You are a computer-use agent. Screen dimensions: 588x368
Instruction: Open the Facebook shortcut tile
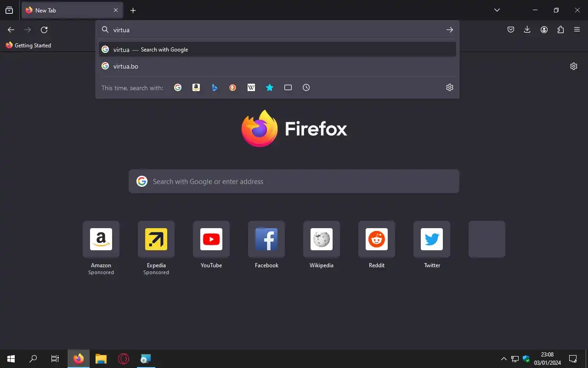[266, 239]
